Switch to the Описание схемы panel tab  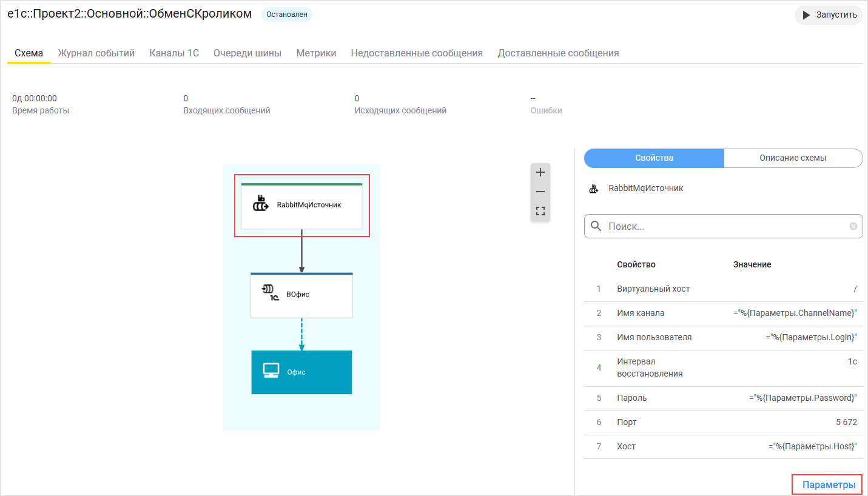click(x=793, y=158)
